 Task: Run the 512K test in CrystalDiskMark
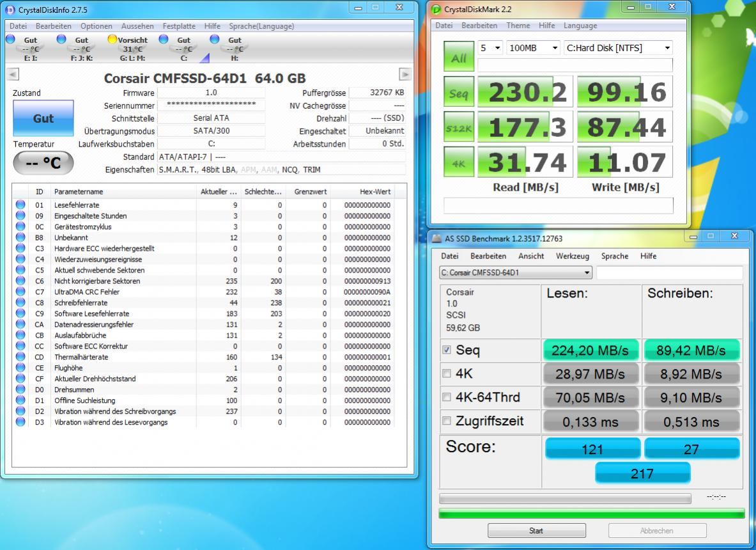(458, 127)
